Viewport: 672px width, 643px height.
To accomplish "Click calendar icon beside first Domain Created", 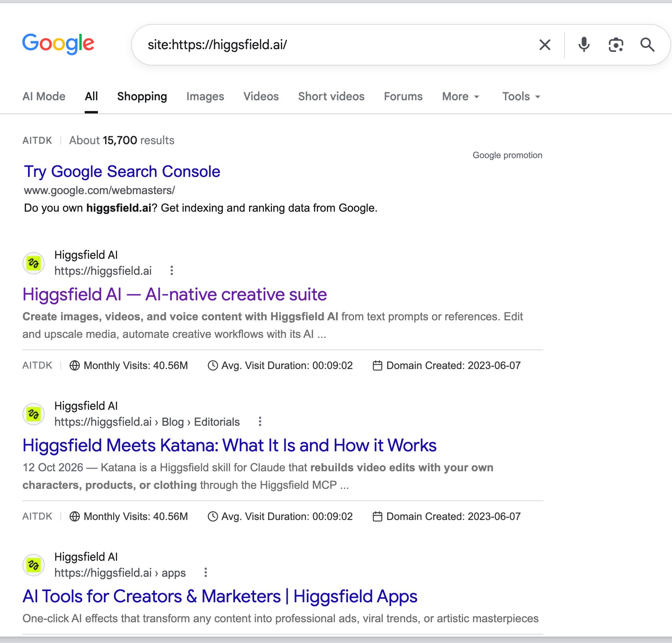I will 378,365.
